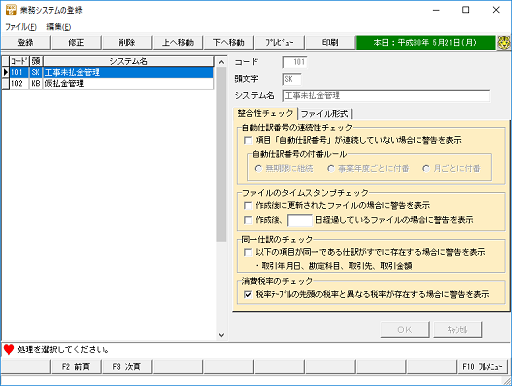Click the 頭 column header
The height and width of the screenshot is (386, 512).
[36, 61]
